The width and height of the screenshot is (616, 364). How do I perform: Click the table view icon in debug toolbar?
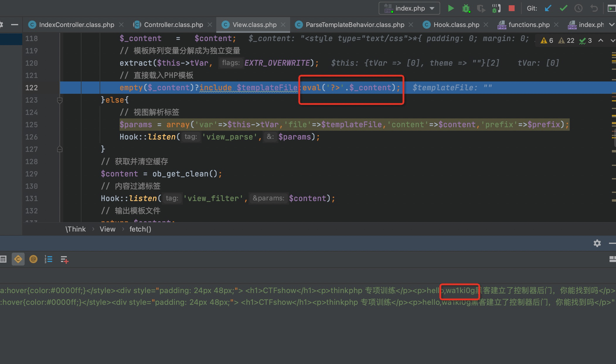[3, 259]
